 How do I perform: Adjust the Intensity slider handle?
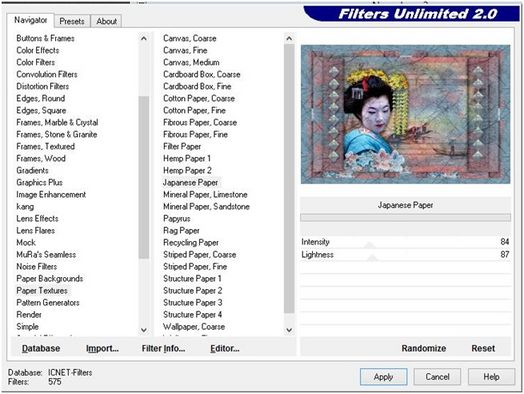click(x=369, y=245)
